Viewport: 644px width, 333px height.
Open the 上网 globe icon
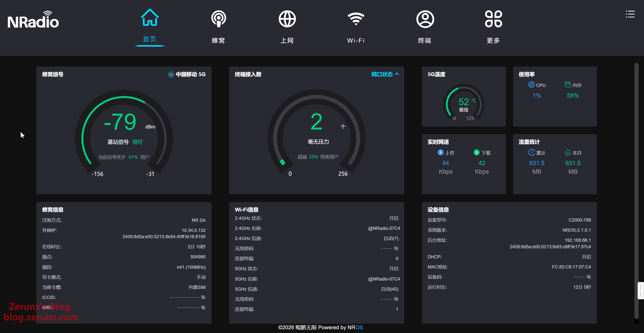tap(287, 19)
